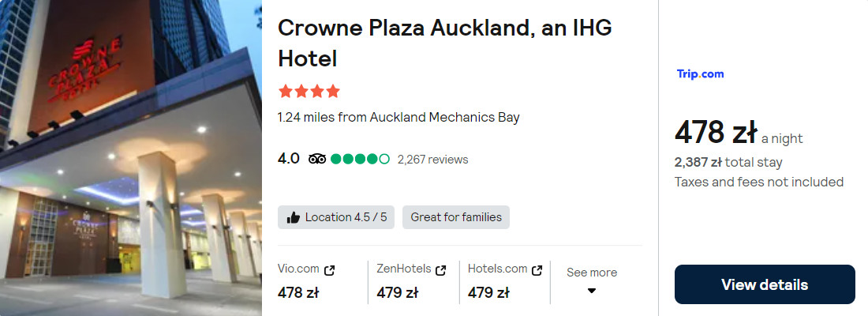This screenshot has width=868, height=316.
Task: Select the Hotels.com 479 zł offer
Action: pos(488,292)
